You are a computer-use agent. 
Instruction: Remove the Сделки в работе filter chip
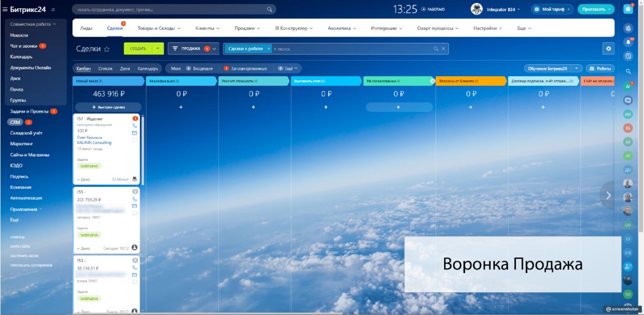[269, 49]
